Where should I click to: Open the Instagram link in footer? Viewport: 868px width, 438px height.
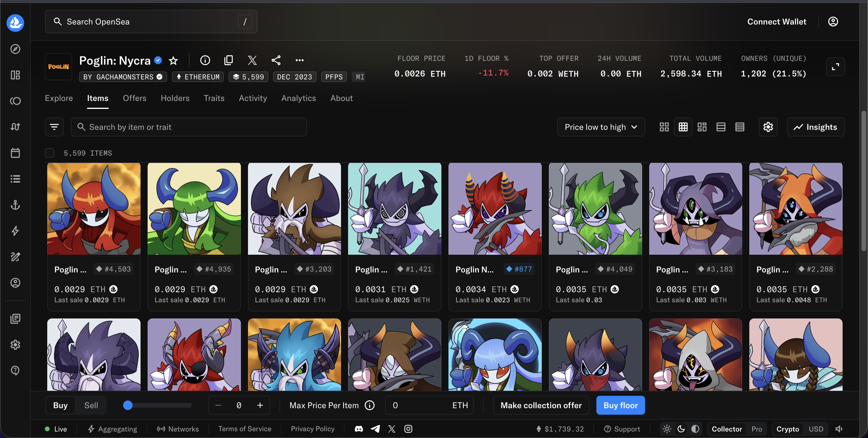point(408,429)
